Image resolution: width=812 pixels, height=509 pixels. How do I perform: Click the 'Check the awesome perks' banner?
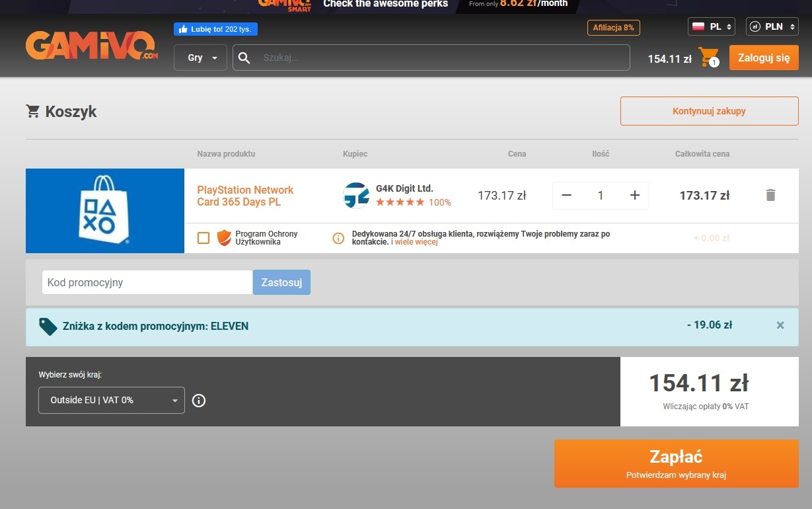pyautogui.click(x=385, y=4)
